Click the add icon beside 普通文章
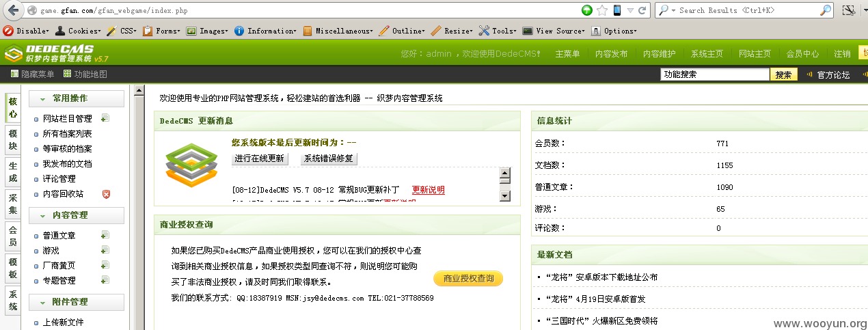868x330 pixels. 105,236
